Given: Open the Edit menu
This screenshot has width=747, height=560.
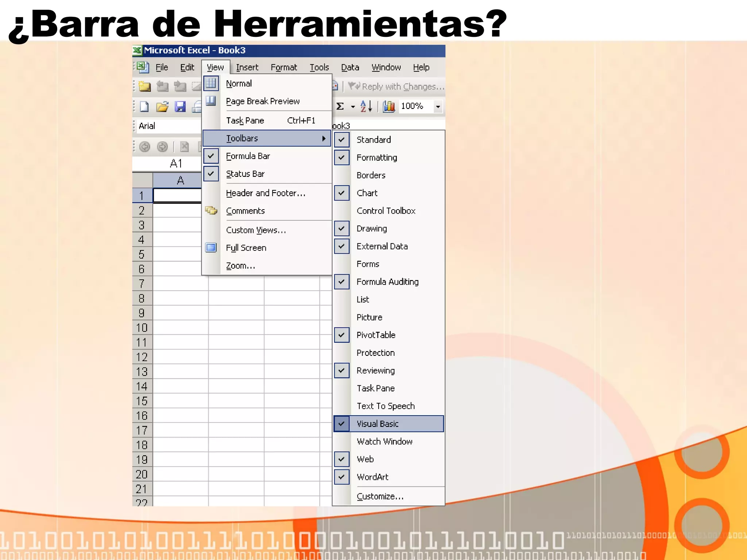Looking at the screenshot, I should coord(187,67).
